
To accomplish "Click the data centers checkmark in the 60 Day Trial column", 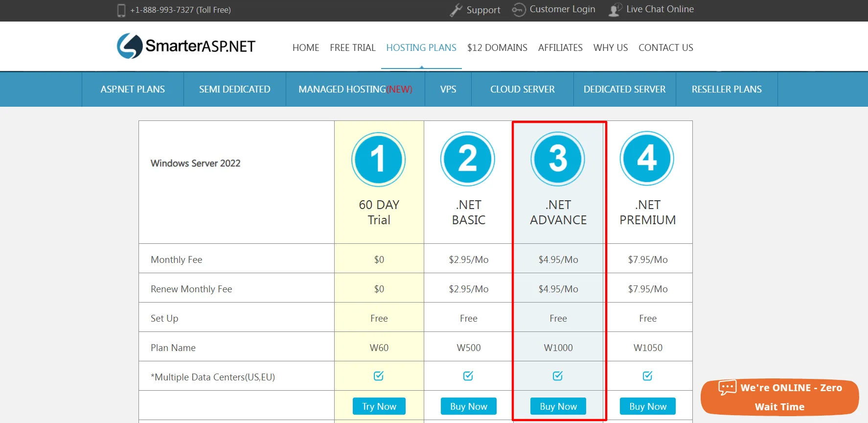I will coord(379,376).
